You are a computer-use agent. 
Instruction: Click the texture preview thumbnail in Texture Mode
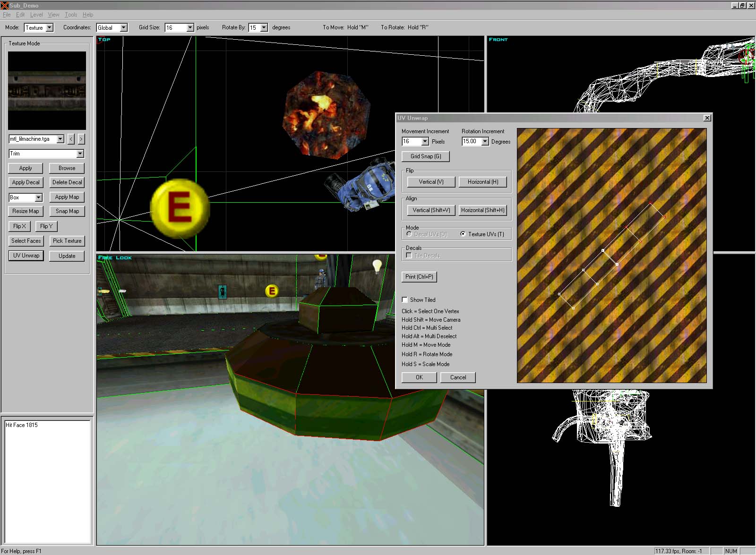(x=47, y=91)
